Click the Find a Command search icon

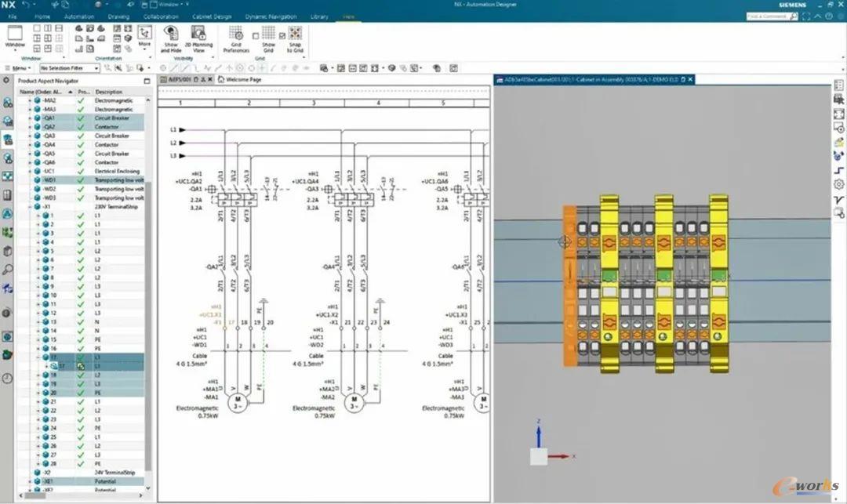793,16
